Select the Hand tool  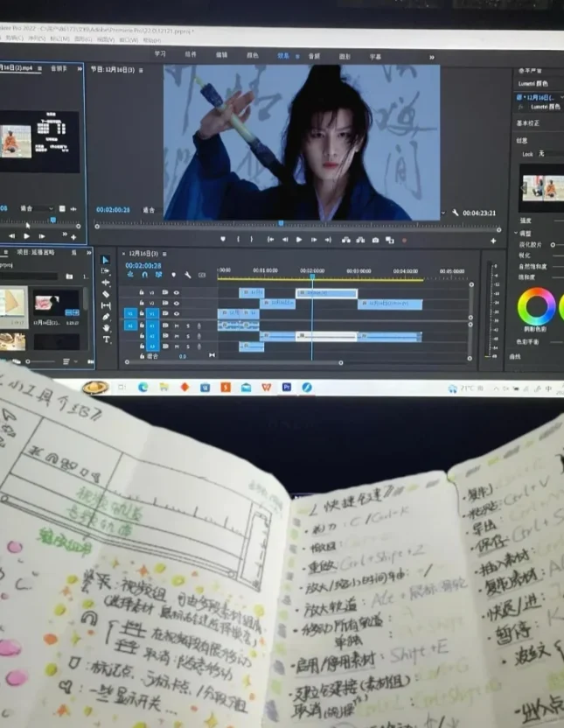pos(106,328)
